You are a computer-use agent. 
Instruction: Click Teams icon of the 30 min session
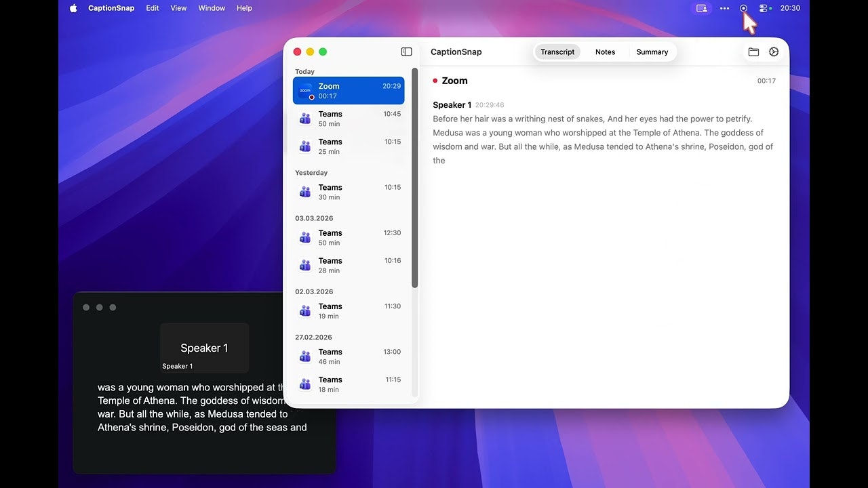pos(305,192)
